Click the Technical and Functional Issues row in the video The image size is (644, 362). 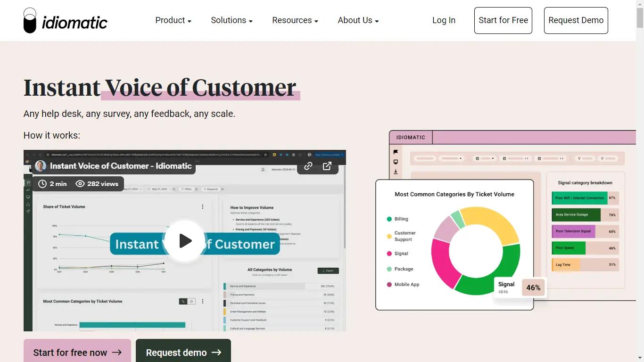pos(281,303)
